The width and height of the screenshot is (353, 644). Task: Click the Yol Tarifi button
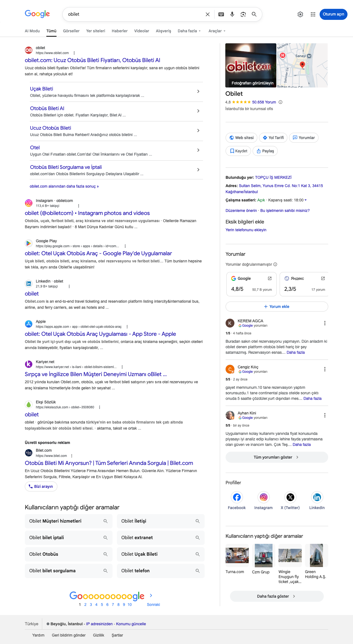273,138
